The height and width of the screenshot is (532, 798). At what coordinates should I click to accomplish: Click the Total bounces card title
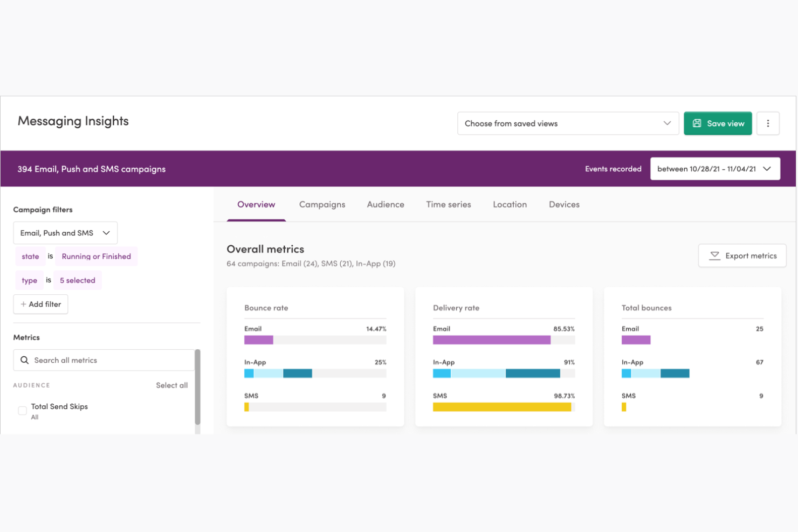tap(646, 308)
